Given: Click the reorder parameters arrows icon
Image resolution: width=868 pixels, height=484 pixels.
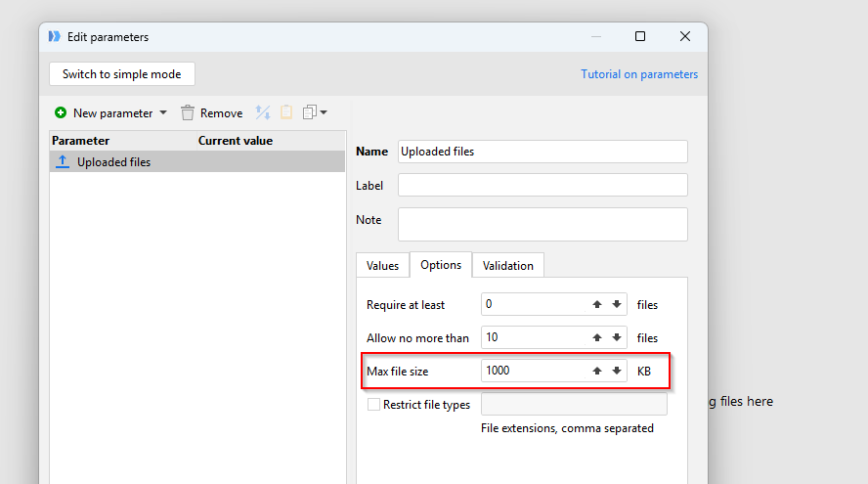Looking at the screenshot, I should coord(262,113).
